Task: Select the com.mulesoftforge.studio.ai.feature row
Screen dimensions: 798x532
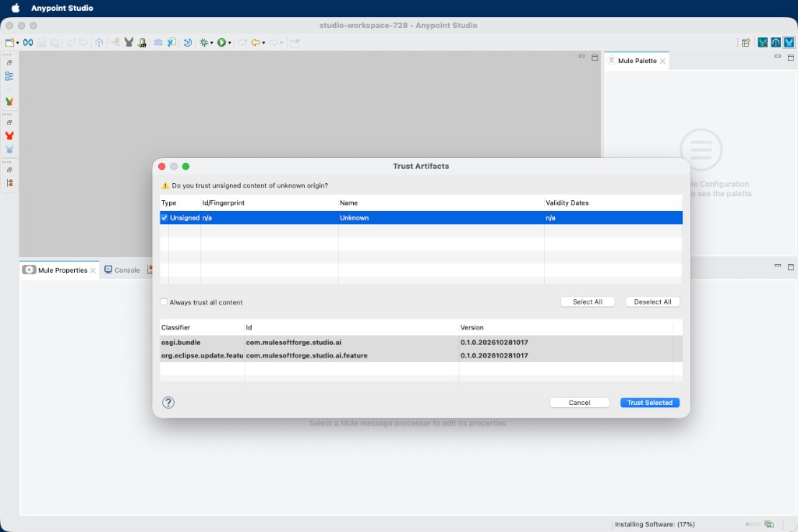Action: [421, 355]
